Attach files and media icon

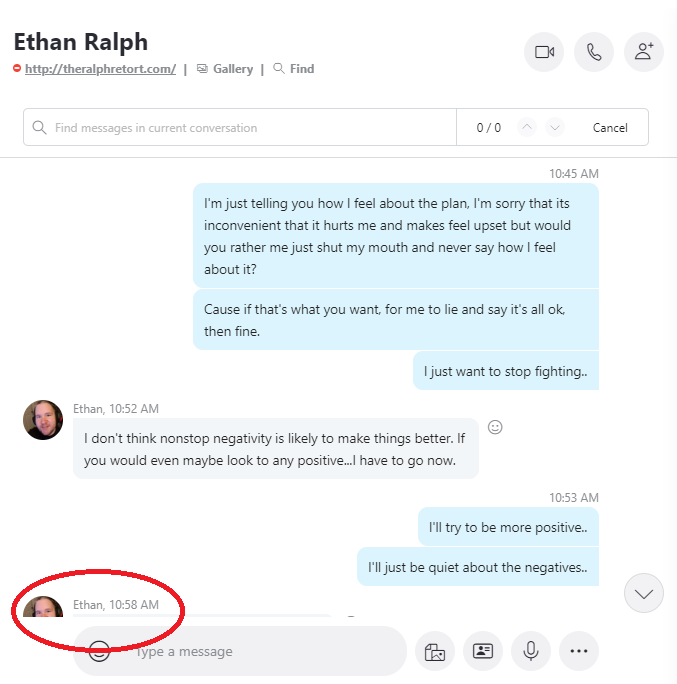(435, 651)
